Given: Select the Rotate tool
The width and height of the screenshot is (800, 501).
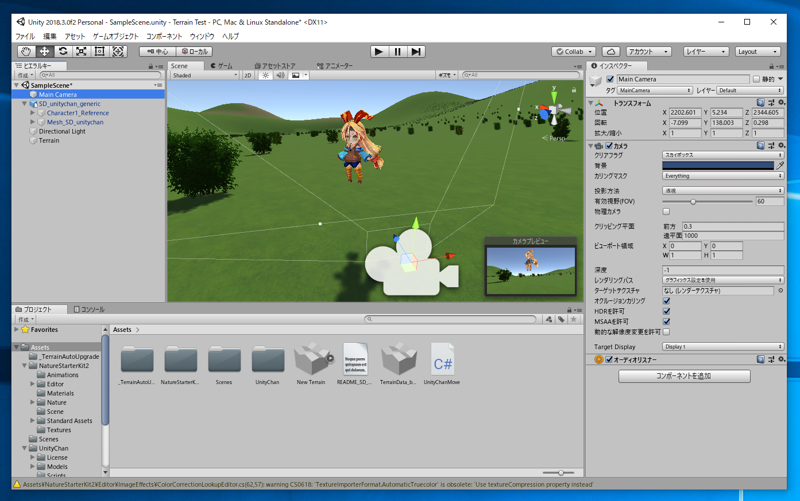Looking at the screenshot, I should pyautogui.click(x=63, y=52).
